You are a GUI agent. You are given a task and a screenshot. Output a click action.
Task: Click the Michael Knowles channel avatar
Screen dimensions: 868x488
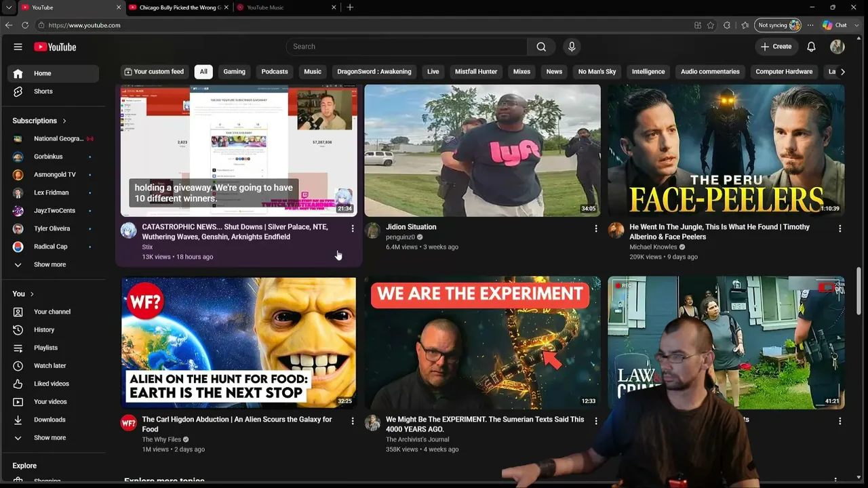click(x=616, y=230)
